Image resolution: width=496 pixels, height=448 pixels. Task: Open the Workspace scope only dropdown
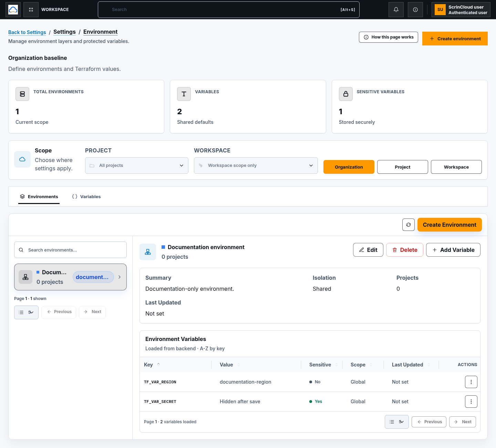point(256,166)
